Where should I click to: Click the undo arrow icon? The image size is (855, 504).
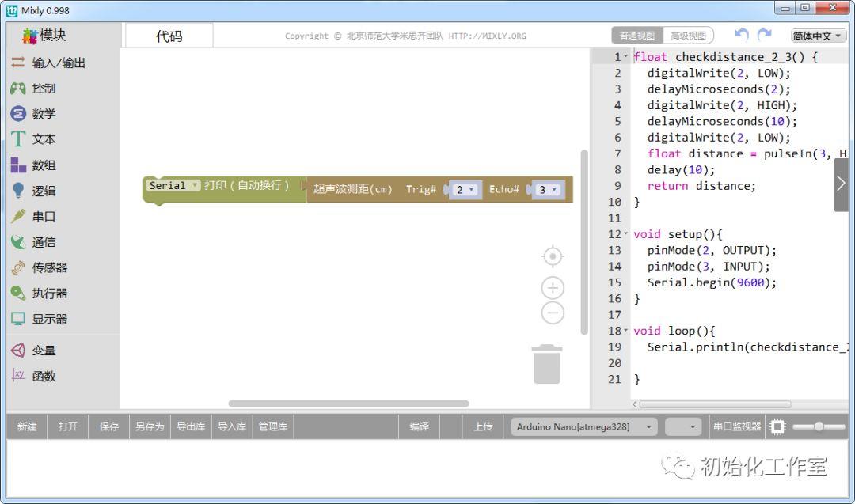[x=741, y=35]
